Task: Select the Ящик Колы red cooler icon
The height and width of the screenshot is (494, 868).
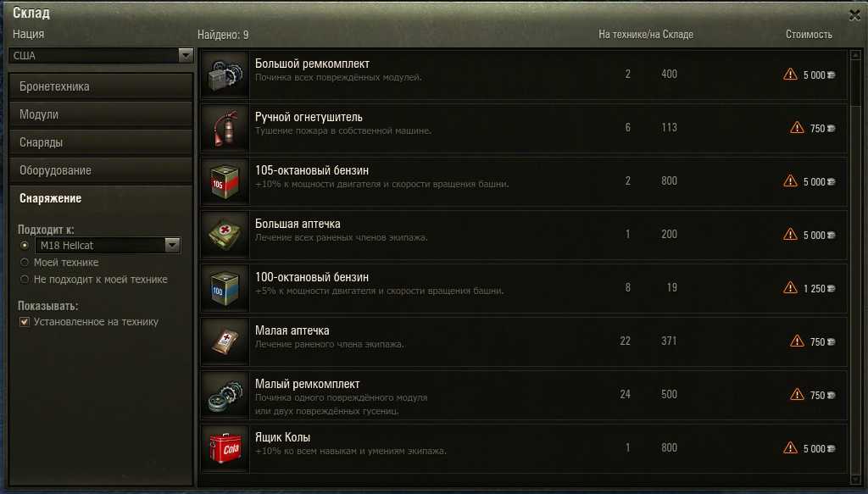Action: click(225, 448)
